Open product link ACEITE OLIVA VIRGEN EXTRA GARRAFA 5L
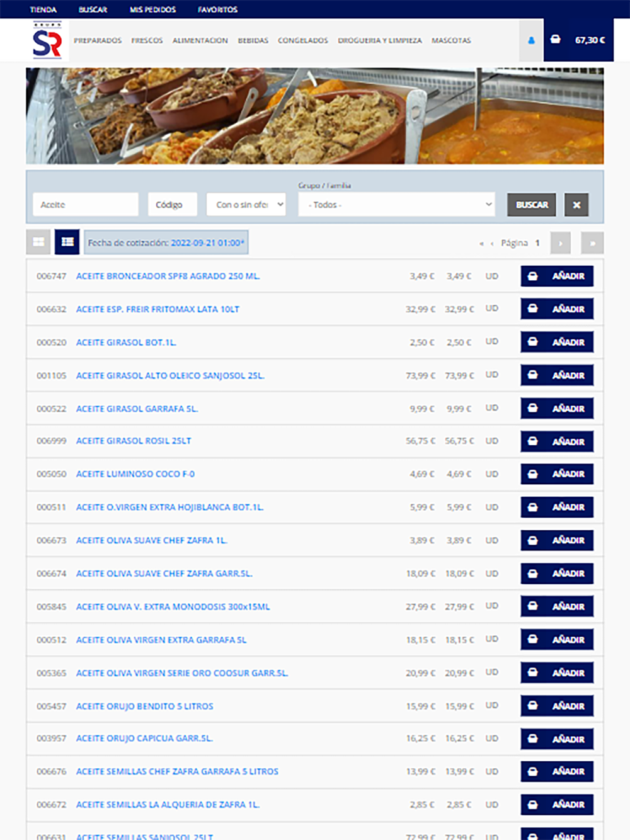 pyautogui.click(x=161, y=640)
